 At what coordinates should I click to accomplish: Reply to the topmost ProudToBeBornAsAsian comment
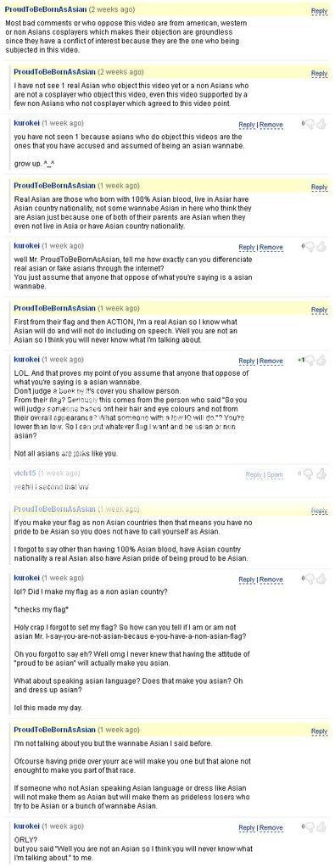click(320, 11)
